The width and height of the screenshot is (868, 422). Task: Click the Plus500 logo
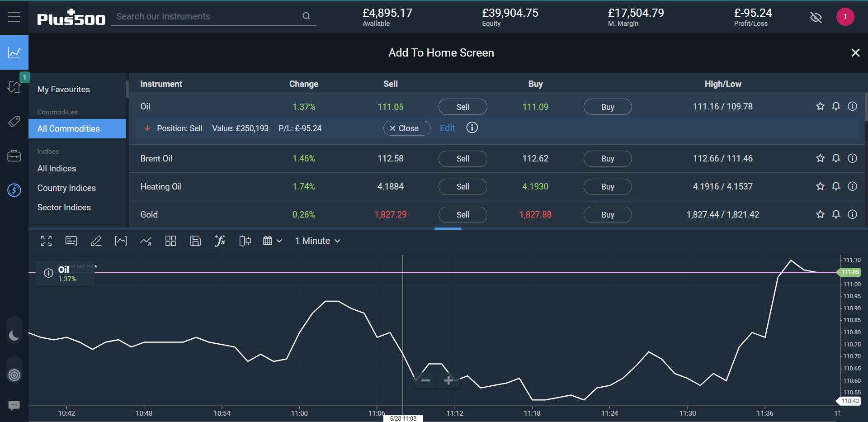coord(71,17)
